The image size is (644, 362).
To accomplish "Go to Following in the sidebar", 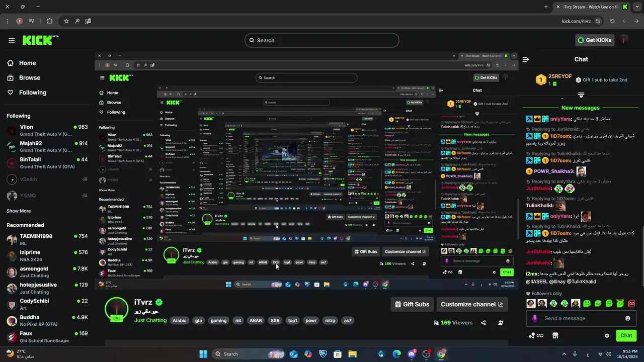I will (x=27, y=93).
